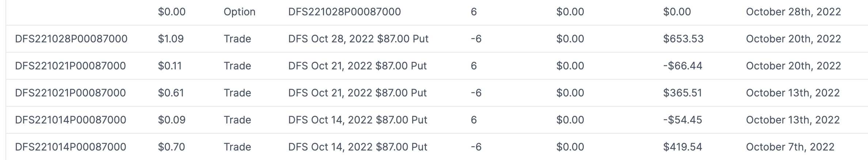This screenshot has height=160, width=868.
Task: Click the $365.51 amount cell
Action: point(682,93)
